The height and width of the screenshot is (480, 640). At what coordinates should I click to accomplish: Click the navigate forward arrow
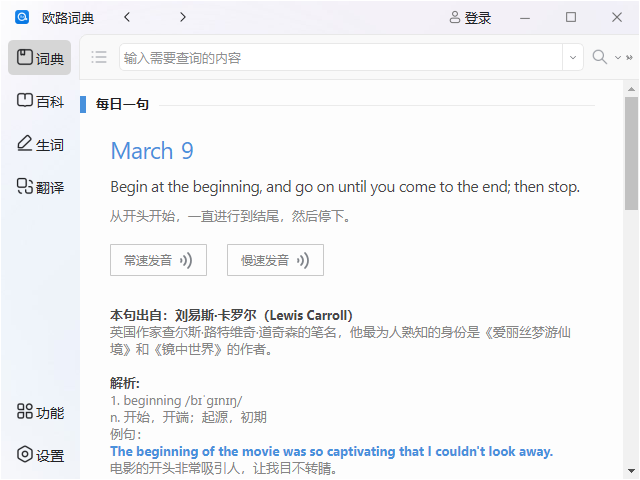(x=182, y=17)
